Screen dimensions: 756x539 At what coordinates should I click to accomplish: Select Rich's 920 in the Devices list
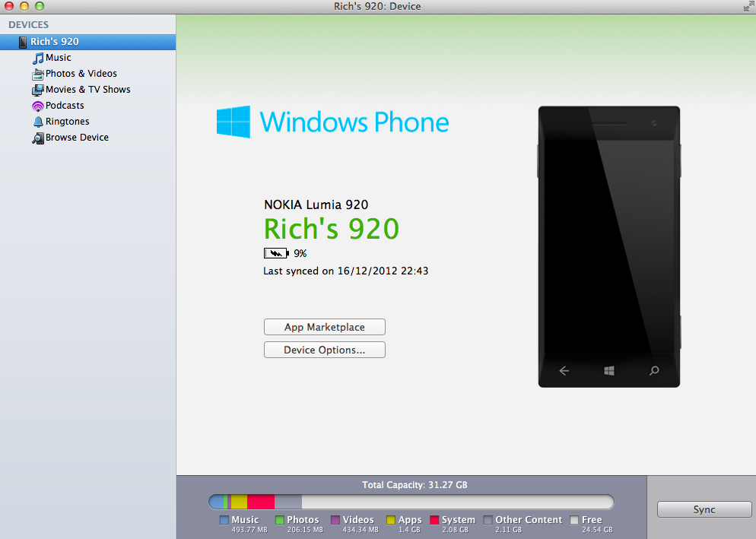(55, 42)
